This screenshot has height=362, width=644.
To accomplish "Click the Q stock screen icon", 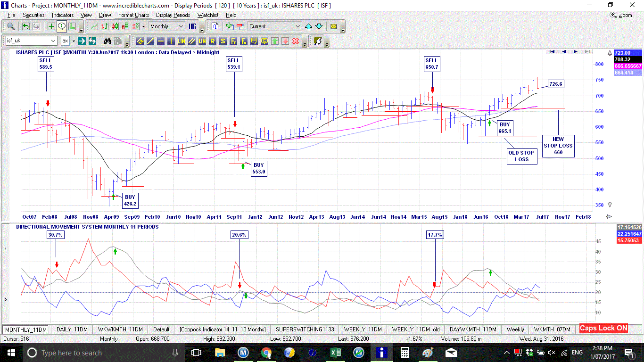I will tap(215, 26).
